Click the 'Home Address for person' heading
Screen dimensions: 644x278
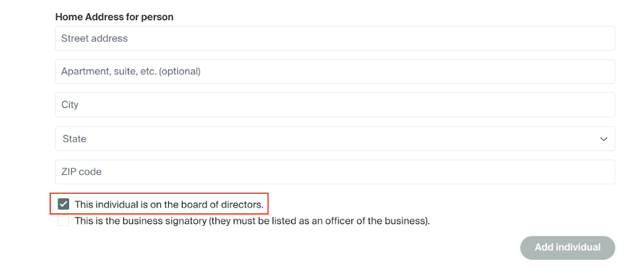(x=114, y=17)
